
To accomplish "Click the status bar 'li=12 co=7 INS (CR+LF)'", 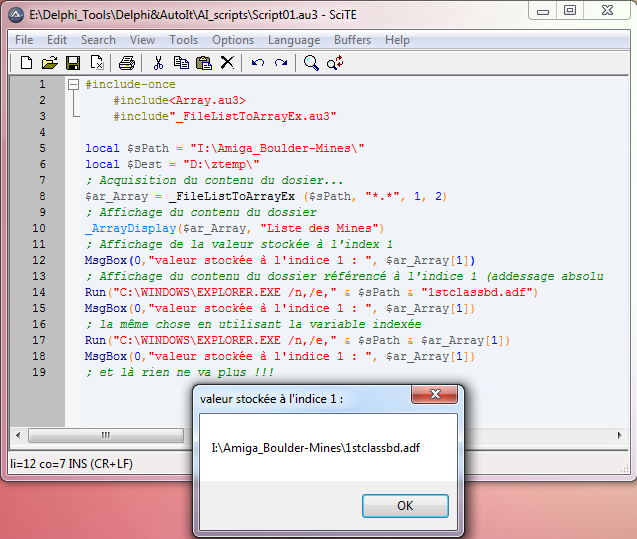I will tap(72, 464).
